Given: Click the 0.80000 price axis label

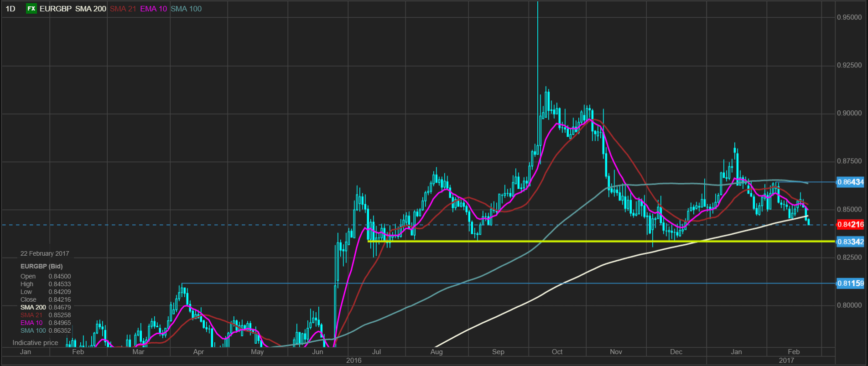Looking at the screenshot, I should click(x=849, y=305).
